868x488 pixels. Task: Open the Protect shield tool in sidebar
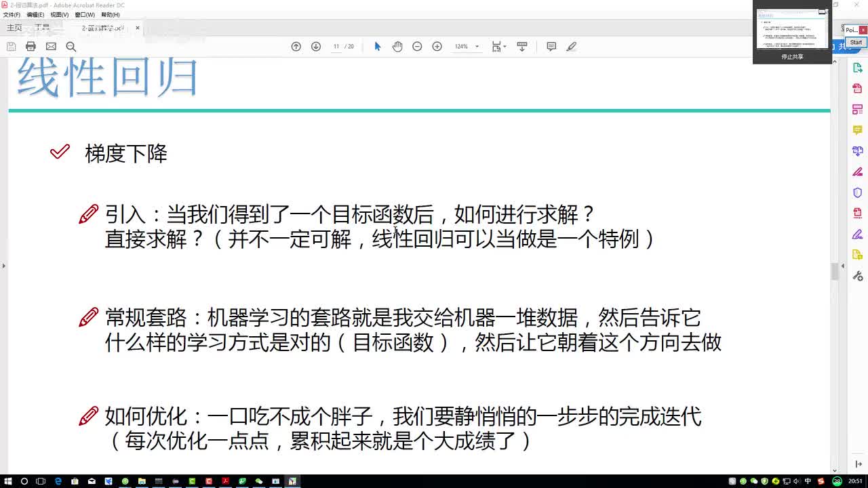pos(857,192)
